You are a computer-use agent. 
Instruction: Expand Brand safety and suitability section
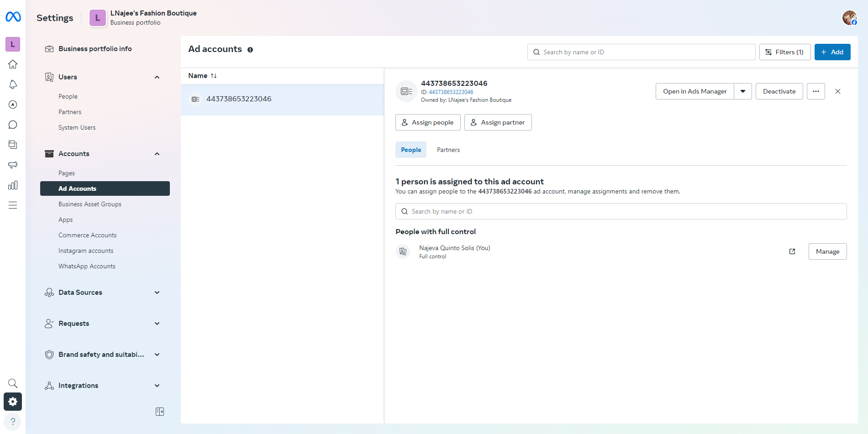(x=157, y=355)
